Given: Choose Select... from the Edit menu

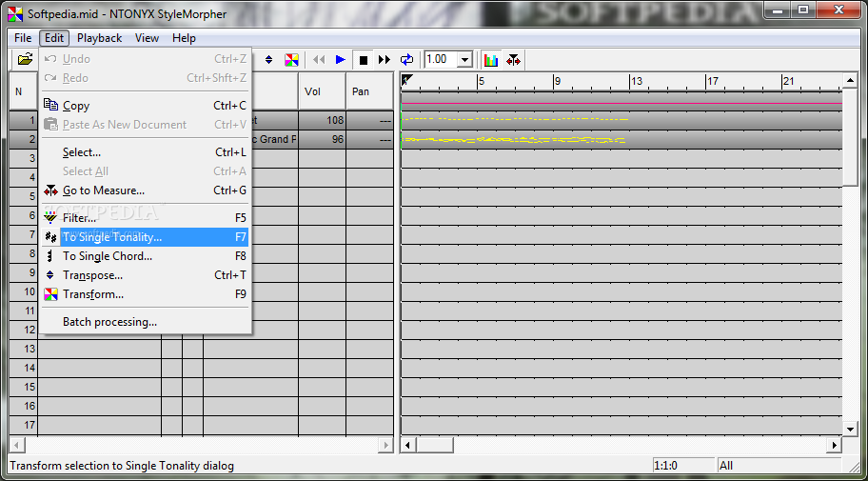Looking at the screenshot, I should click(145, 152).
